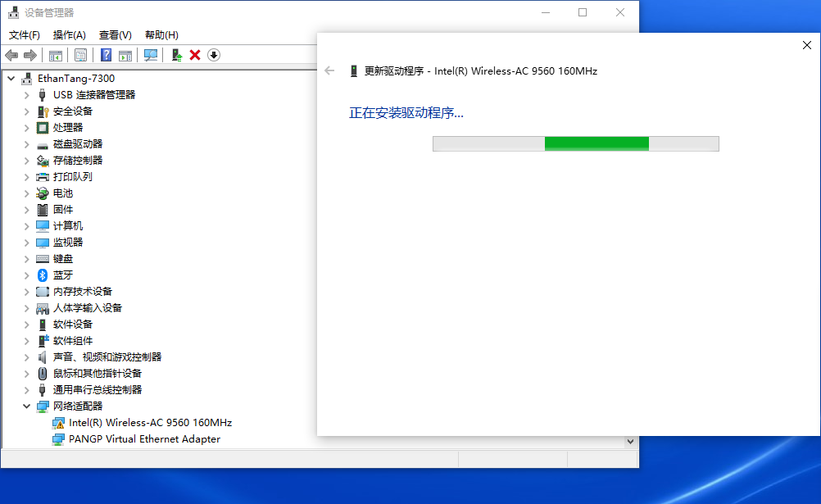Click the 蓝牙 Bluetooth icon

(x=43, y=275)
